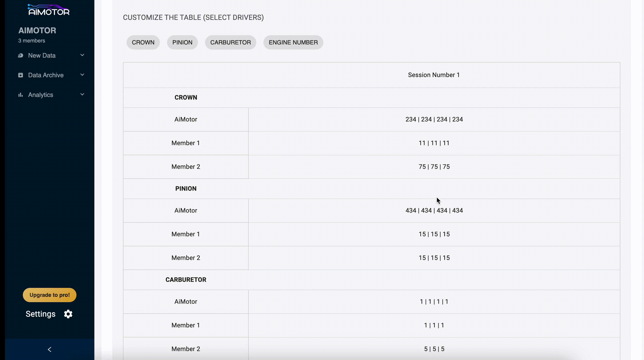The height and width of the screenshot is (360, 644).
Task: Collapse the sidebar with the arrow icon
Action: pos(49,350)
